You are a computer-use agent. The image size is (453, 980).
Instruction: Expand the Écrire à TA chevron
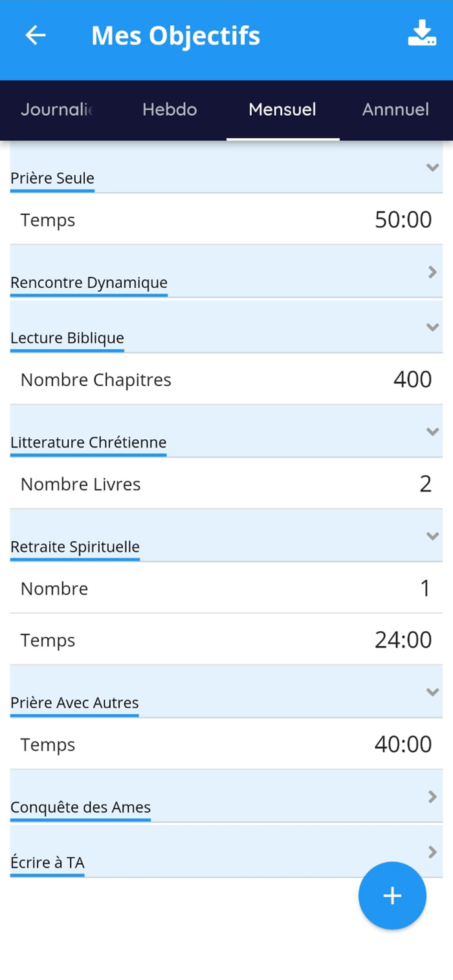pos(432,853)
